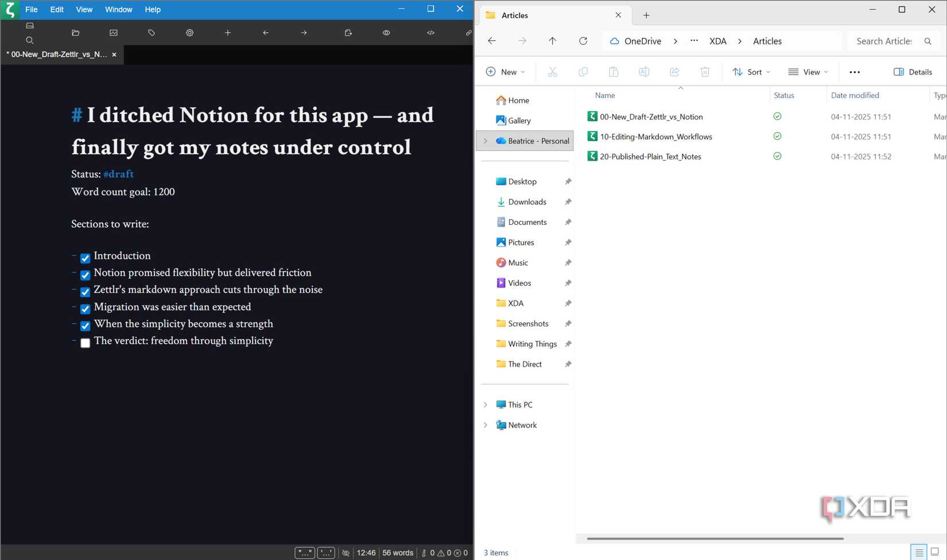Toggle Markdown source view with the code icon
The width and height of the screenshot is (947, 560).
[x=430, y=33]
